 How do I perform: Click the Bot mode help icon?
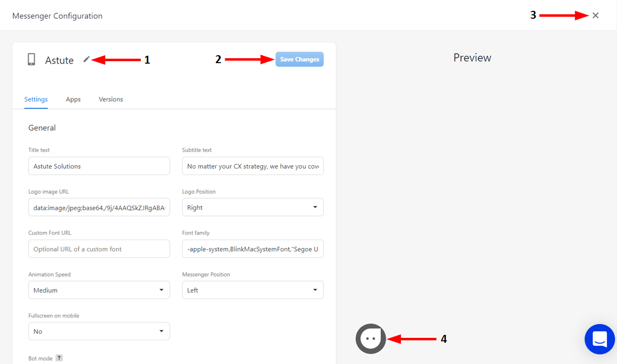tap(59, 358)
